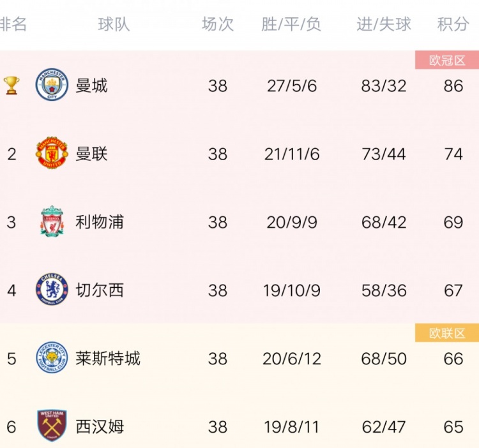Click the 胜/平/负 column header
Screen dimensions: 479x448
click(x=291, y=24)
